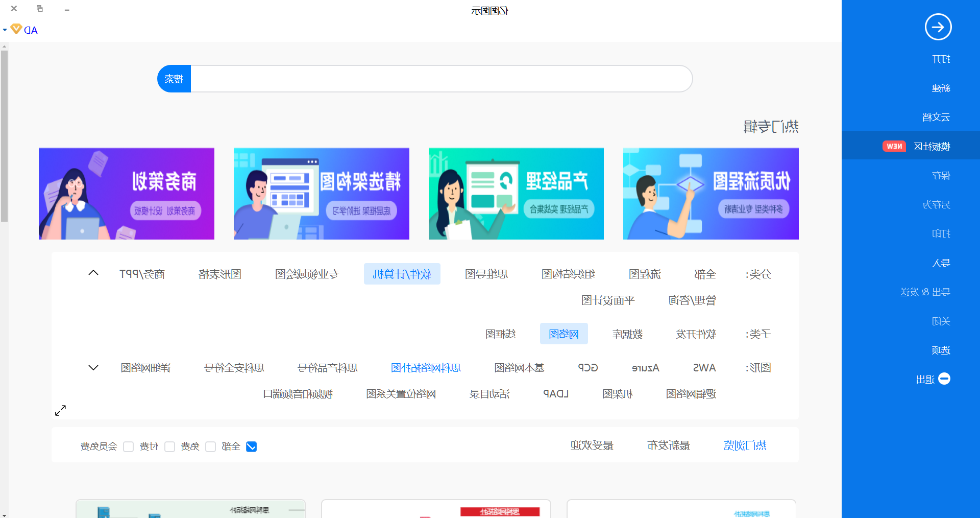Click the template search input field
This screenshot has height=518, width=980.
442,79
